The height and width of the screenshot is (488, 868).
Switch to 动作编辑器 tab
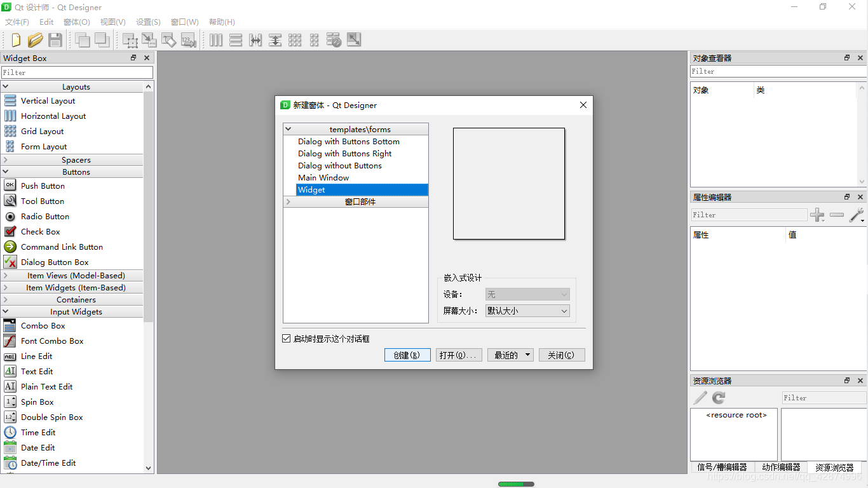(780, 467)
